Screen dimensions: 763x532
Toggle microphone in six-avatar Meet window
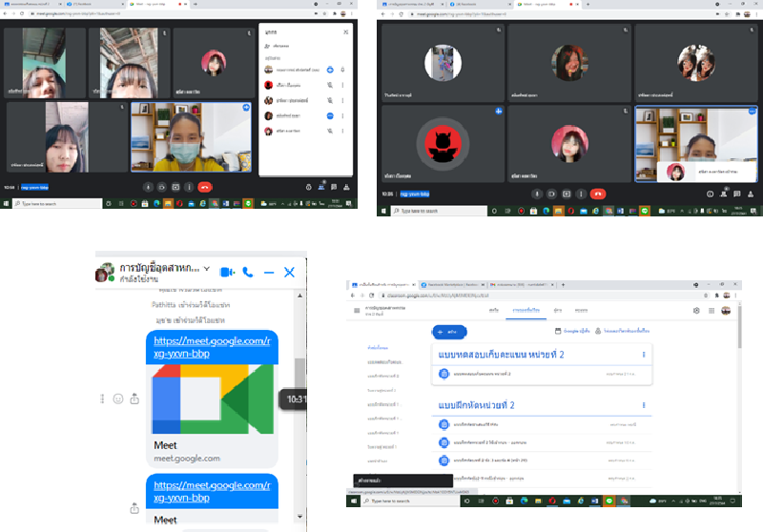click(537, 193)
